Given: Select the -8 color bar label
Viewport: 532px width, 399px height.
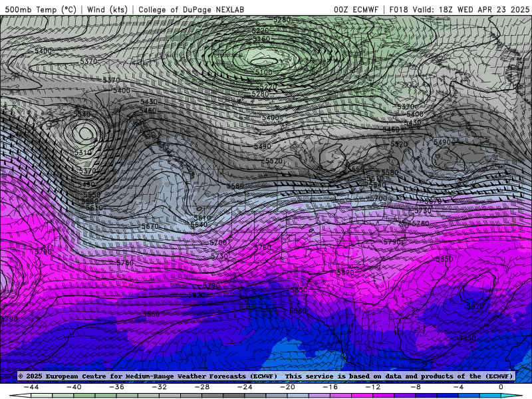Looking at the screenshot, I should (416, 387).
